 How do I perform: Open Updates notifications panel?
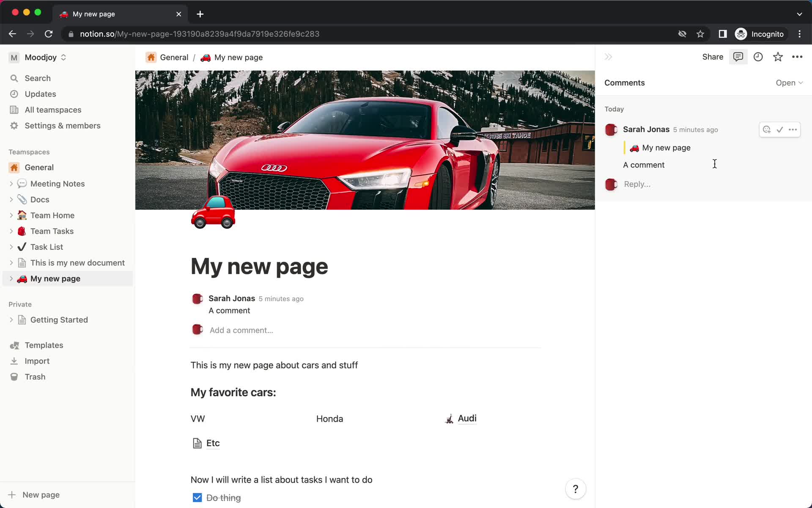pyautogui.click(x=40, y=94)
